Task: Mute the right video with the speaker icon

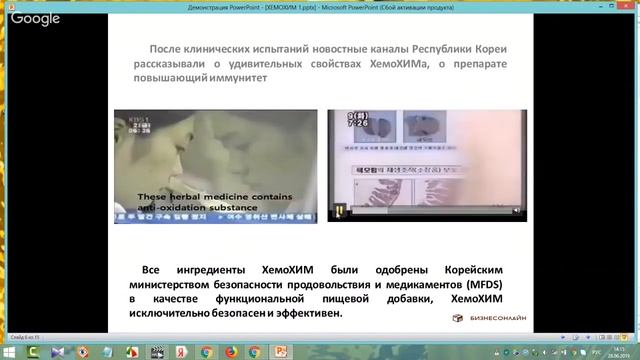Action: coord(516,211)
